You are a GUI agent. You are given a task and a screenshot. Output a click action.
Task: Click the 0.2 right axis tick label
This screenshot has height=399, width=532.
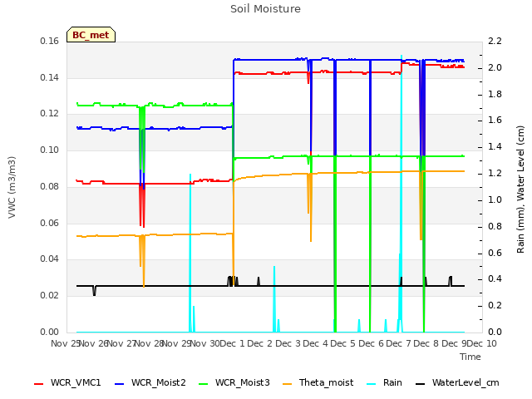(495, 306)
